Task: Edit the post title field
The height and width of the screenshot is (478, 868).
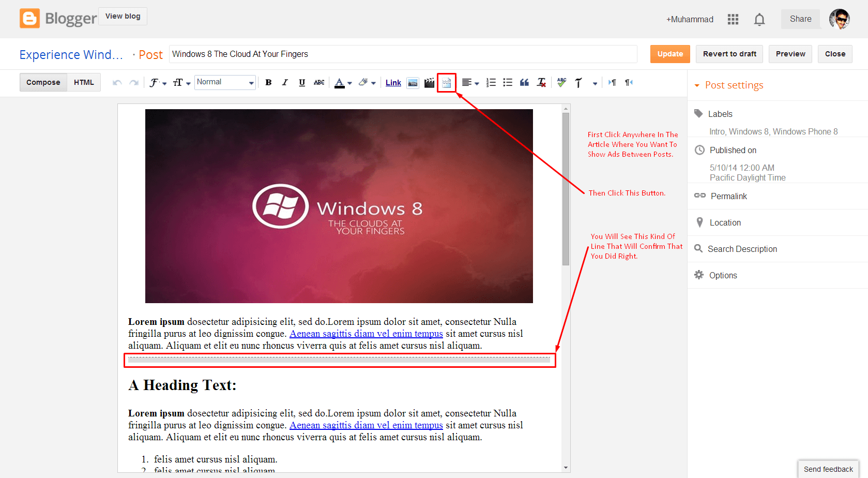Action: (403, 54)
